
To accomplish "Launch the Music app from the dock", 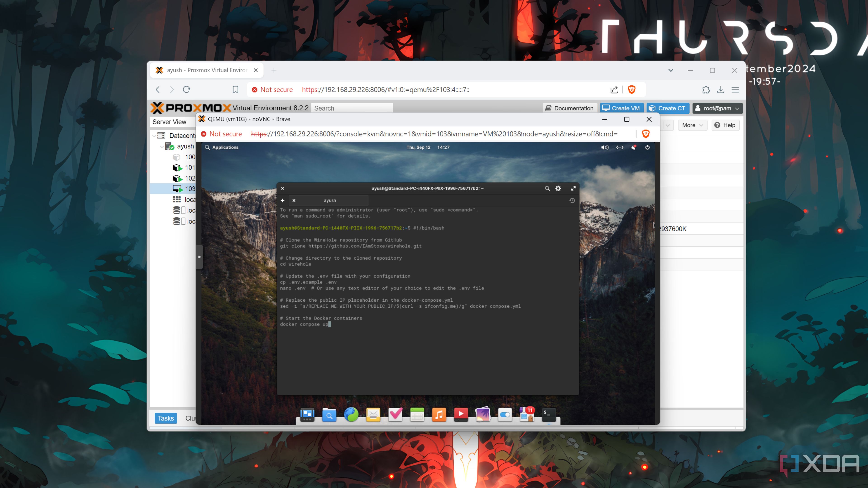I will click(x=439, y=415).
